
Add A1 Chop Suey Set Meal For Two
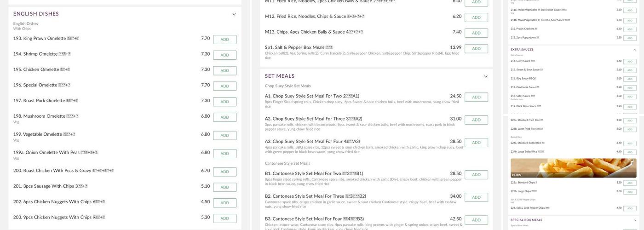click(x=476, y=97)
